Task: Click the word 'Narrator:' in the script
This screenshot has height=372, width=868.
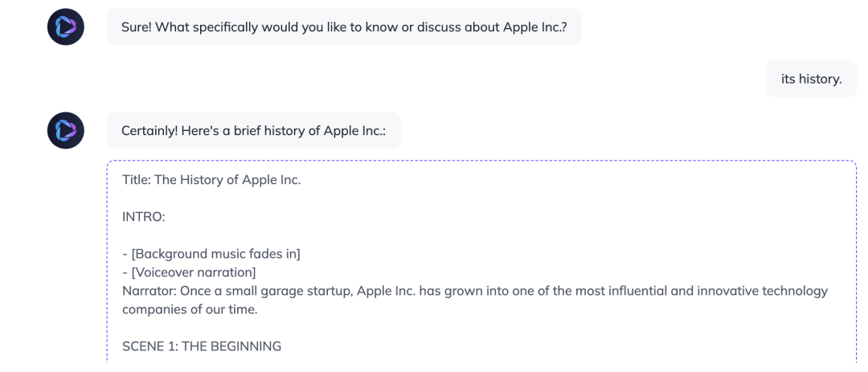Action: (x=149, y=291)
